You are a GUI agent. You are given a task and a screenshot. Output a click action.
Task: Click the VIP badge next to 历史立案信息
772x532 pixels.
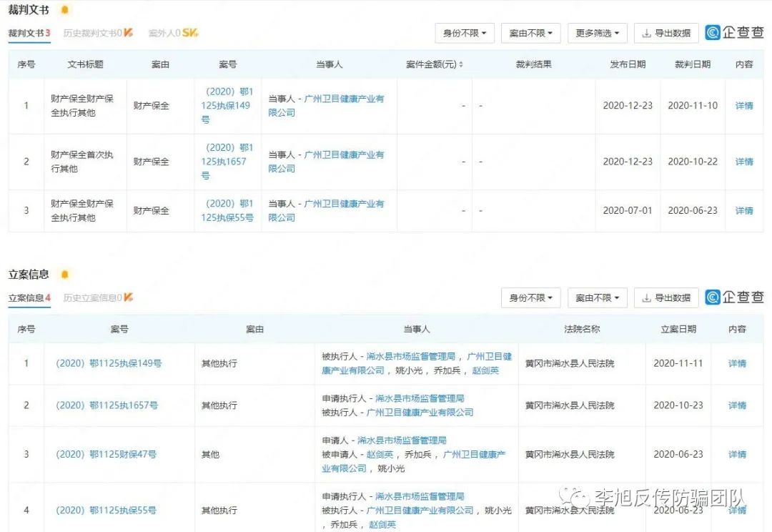click(128, 297)
